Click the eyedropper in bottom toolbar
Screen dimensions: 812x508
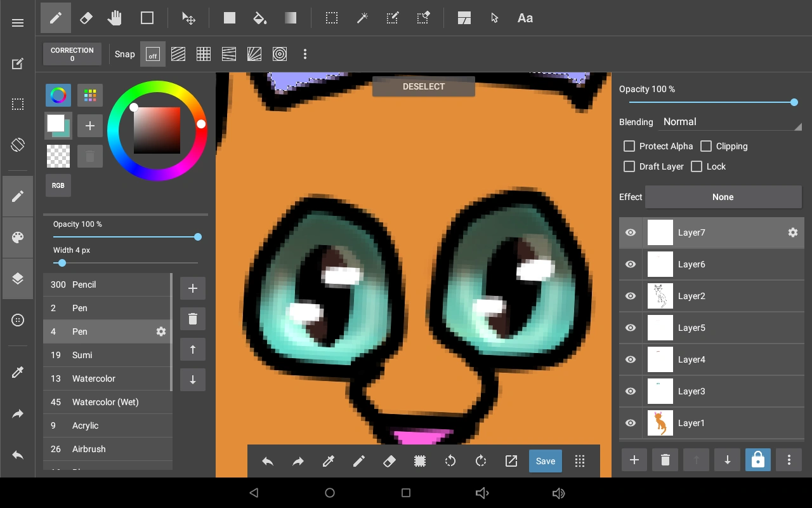(329, 462)
